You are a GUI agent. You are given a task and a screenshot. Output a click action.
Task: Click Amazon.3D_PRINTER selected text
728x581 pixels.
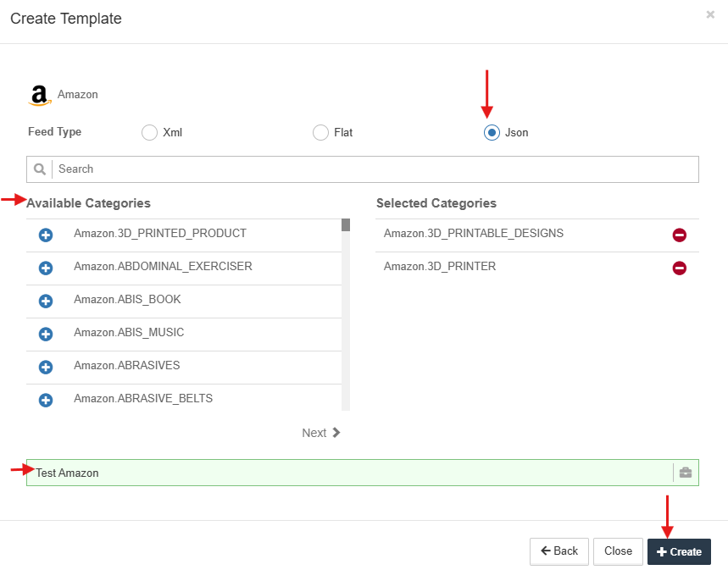click(x=440, y=266)
